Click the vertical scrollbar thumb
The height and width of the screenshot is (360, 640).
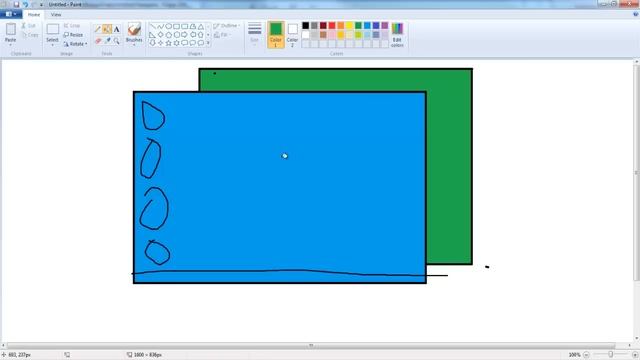(x=637, y=173)
